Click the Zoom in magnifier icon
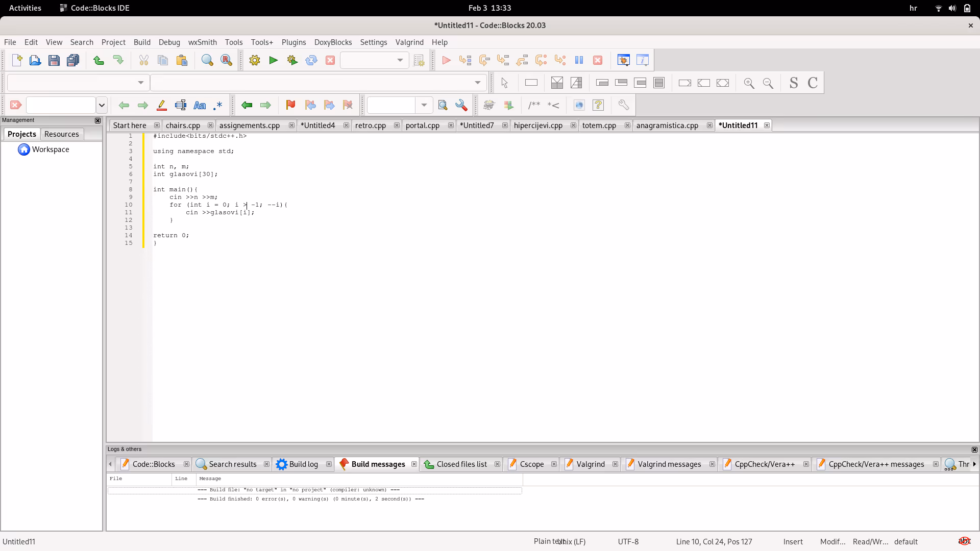 point(749,83)
